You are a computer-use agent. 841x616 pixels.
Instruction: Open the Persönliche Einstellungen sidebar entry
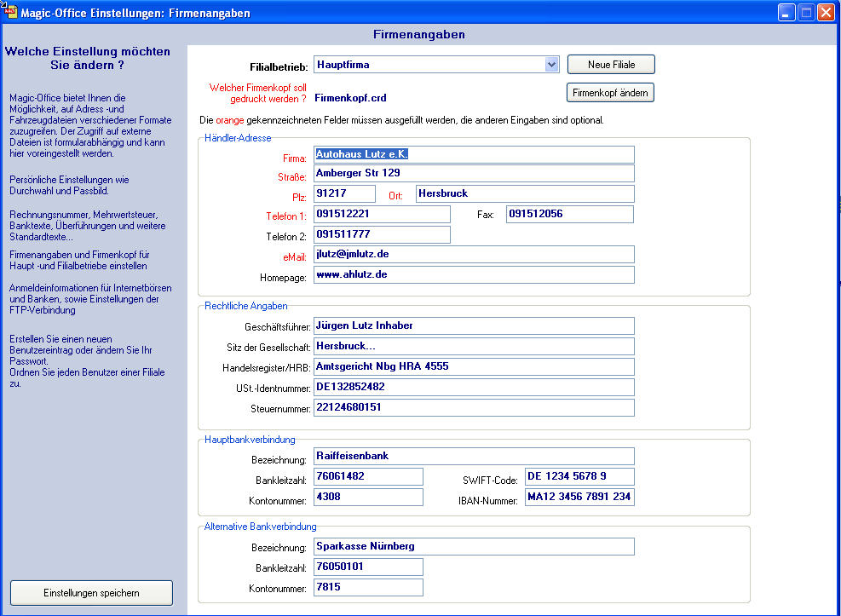pyautogui.click(x=69, y=185)
